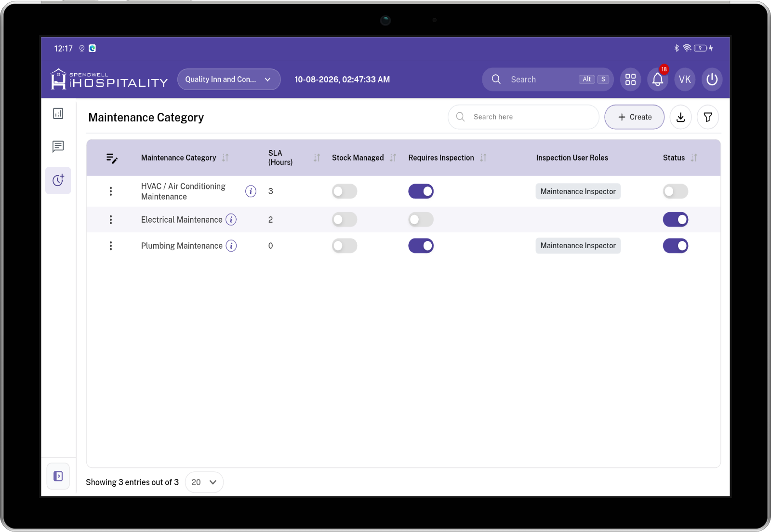Sort by SLA (Hours) column

[317, 158]
